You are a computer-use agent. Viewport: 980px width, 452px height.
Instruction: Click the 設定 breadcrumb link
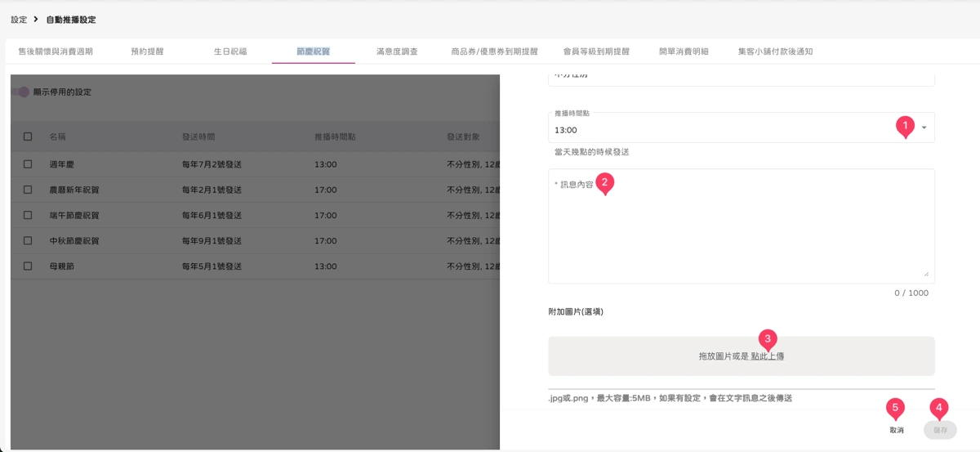click(x=19, y=19)
